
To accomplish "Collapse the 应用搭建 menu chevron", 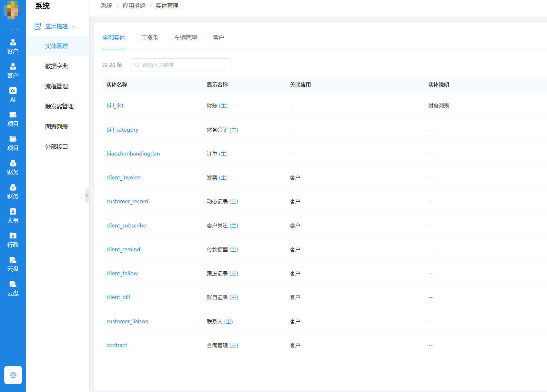I will pyautogui.click(x=74, y=26).
